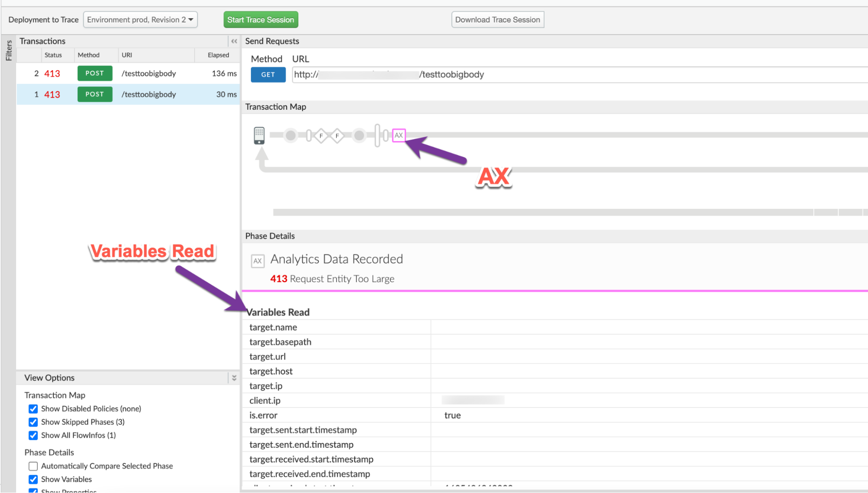Click the AX icon beside Analytics Data Recorded

(x=257, y=261)
